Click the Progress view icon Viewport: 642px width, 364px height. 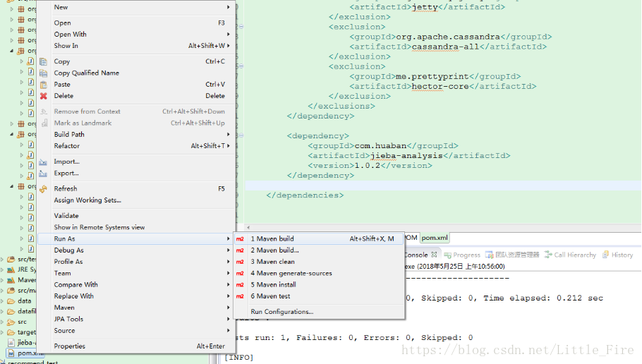pos(447,255)
